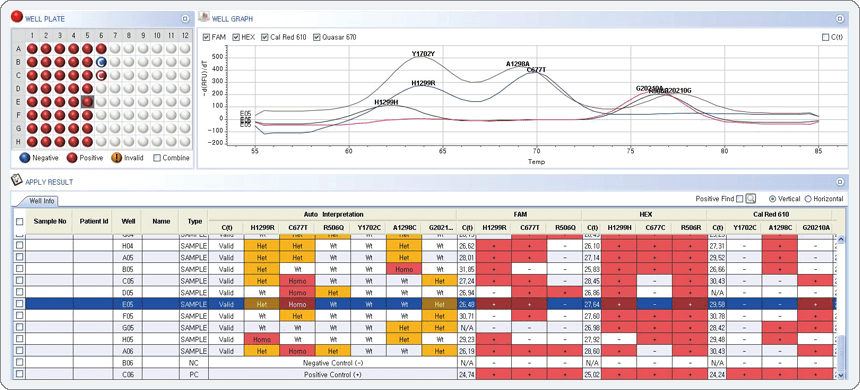The image size is (860, 390).
Task: Click the well cell D05
Action: point(128,292)
